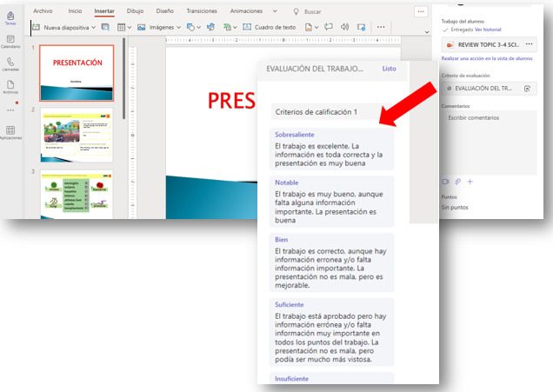Viewport: 553px width, 392px height.
Task: Open the Archivo menu
Action: 43,11
